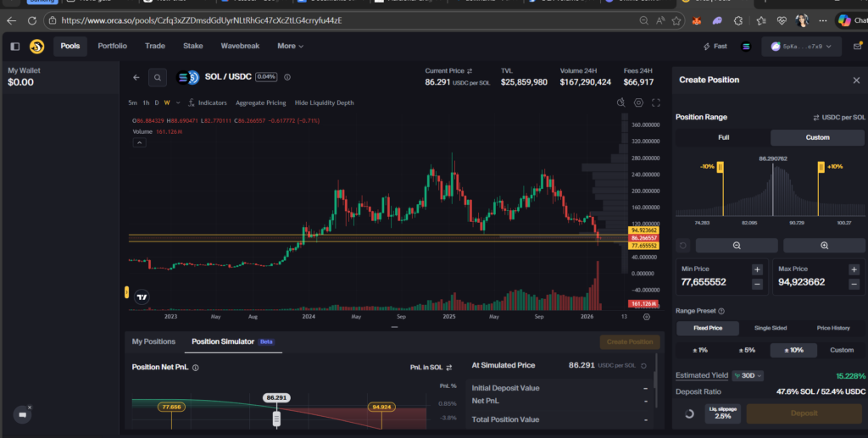This screenshot has width=868, height=438.
Task: Open chart interval dropdown arrow
Action: (x=178, y=103)
